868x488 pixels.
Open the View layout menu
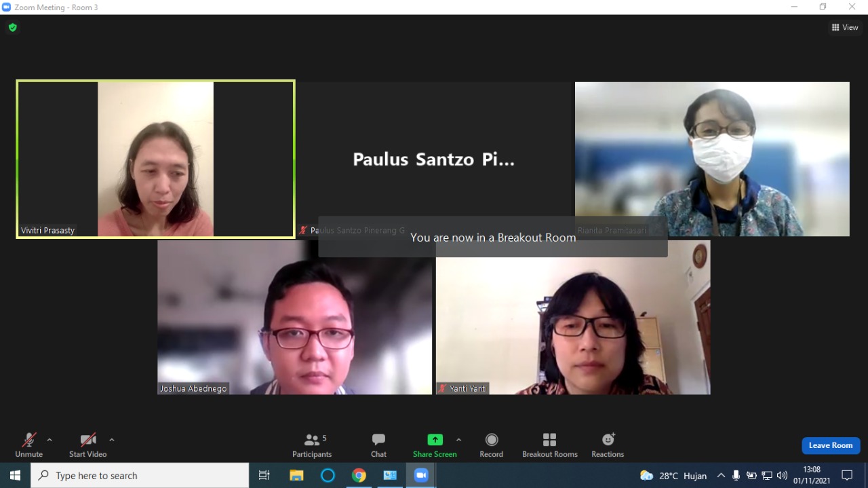pyautogui.click(x=845, y=27)
